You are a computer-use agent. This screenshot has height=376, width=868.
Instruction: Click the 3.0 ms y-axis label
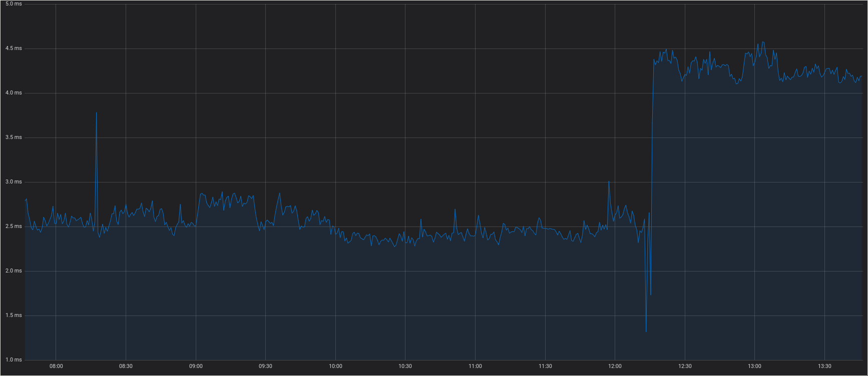(x=14, y=182)
